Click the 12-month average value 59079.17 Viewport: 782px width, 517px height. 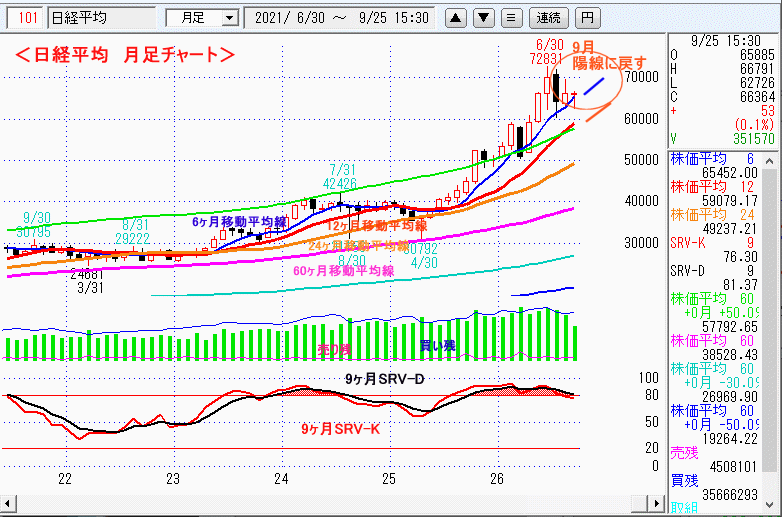(730, 201)
